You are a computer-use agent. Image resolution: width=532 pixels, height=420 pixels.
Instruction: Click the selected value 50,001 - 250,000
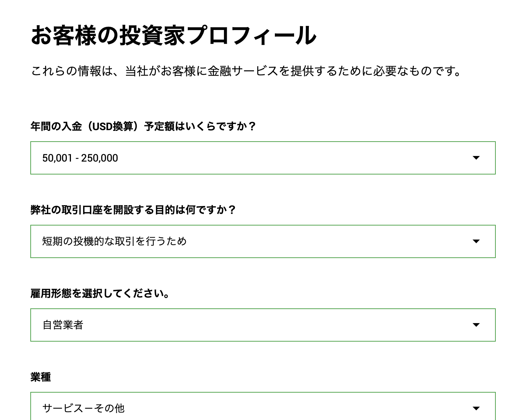(80, 158)
